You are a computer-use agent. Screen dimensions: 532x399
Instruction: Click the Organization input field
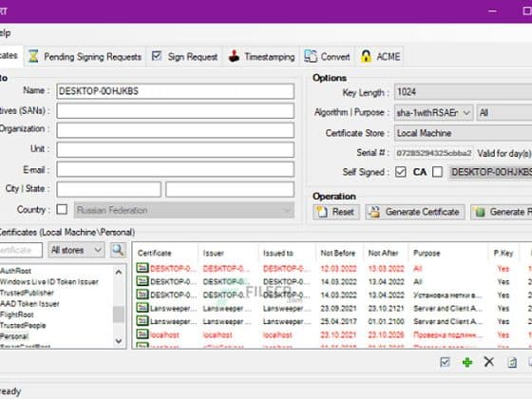point(175,130)
